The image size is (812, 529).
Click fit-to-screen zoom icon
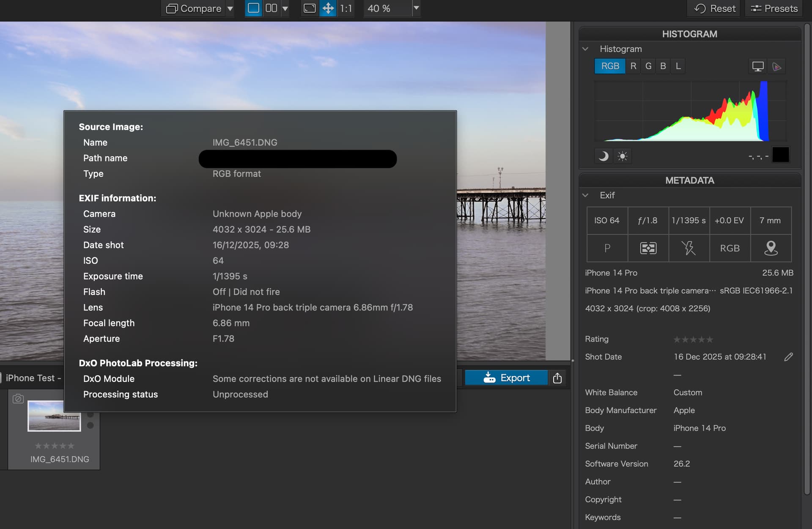click(310, 8)
